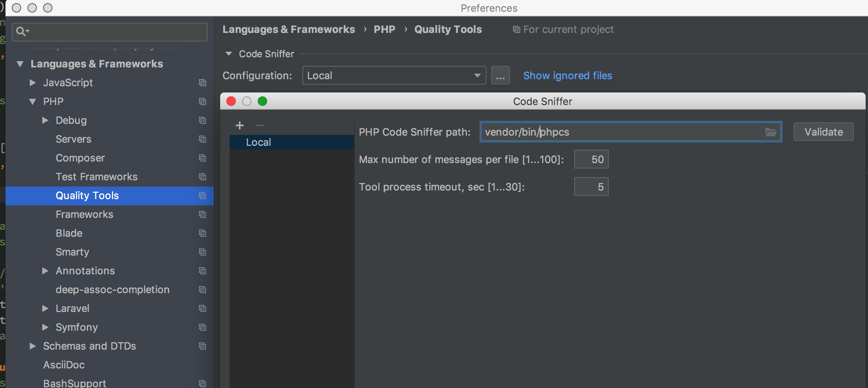Expand the Schemas and DTDs node
The image size is (868, 388).
click(33, 346)
